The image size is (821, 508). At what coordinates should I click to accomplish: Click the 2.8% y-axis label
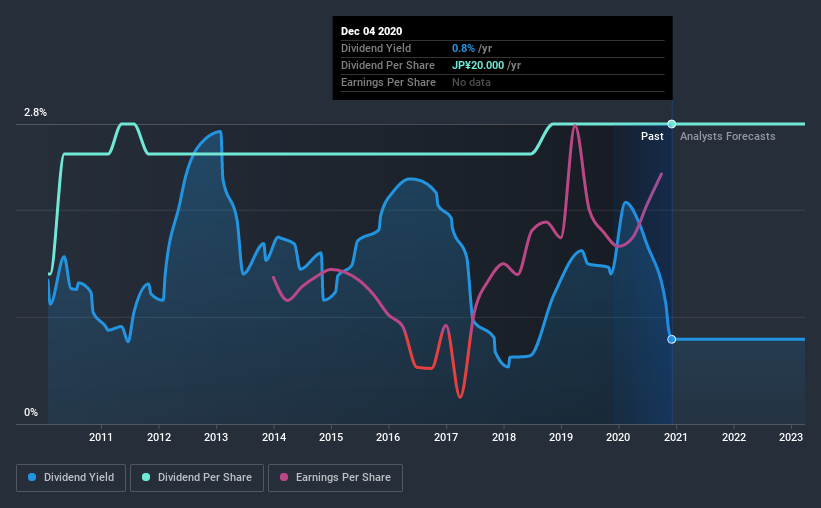pyautogui.click(x=35, y=112)
